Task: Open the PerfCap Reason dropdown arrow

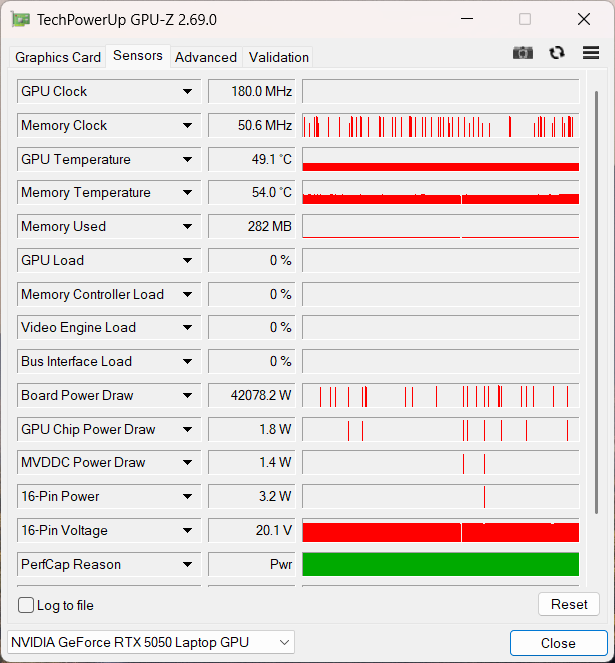Action: [187, 565]
